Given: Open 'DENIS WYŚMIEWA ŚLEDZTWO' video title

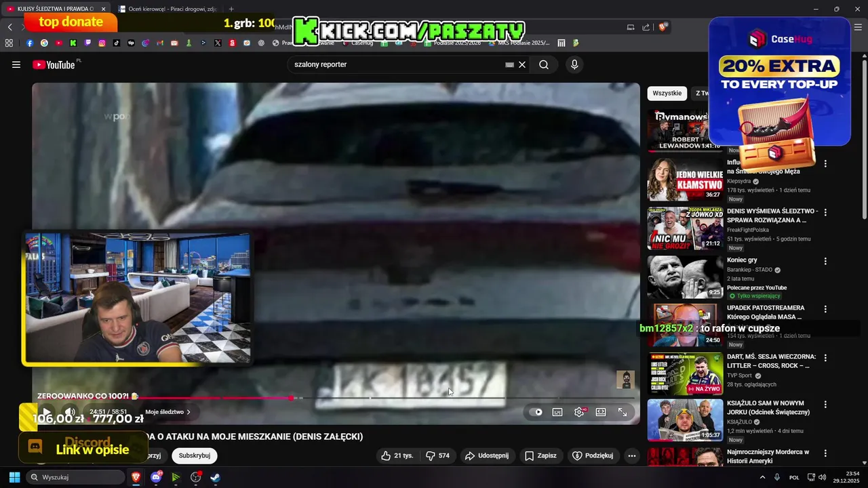Looking at the screenshot, I should point(772,216).
